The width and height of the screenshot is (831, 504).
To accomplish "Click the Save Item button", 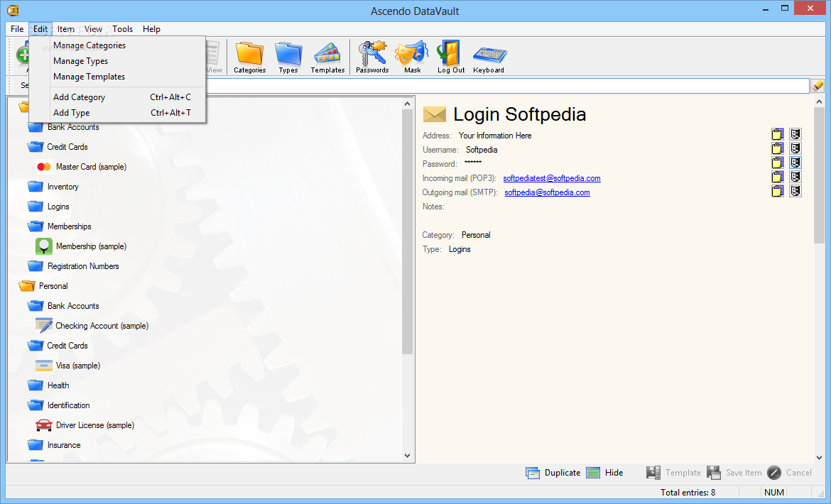I will click(x=734, y=473).
